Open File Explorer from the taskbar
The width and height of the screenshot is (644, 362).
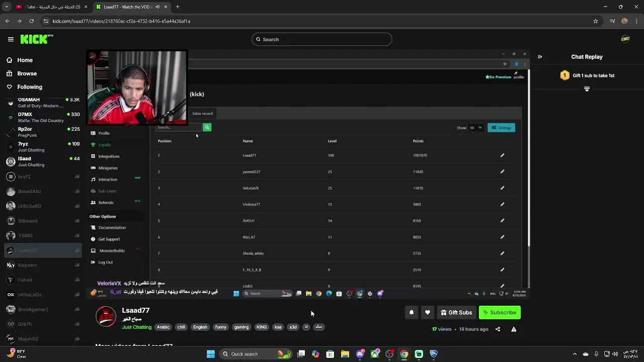345,354
